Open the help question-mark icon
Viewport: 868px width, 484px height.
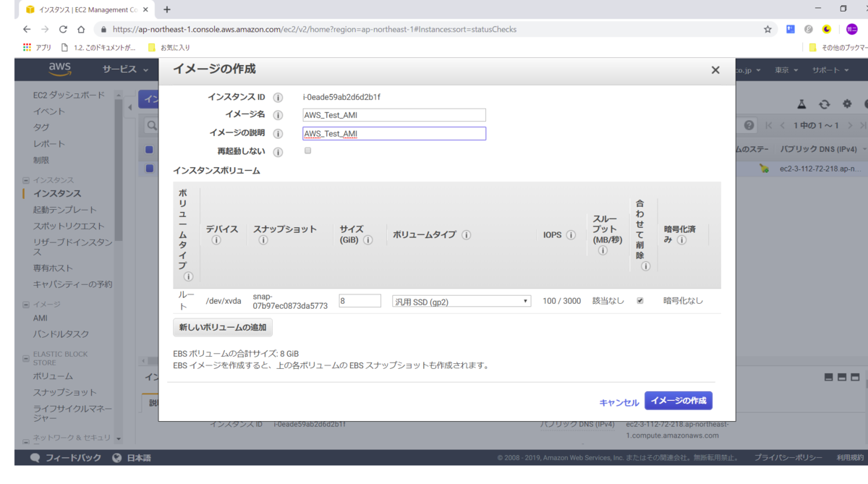(749, 124)
